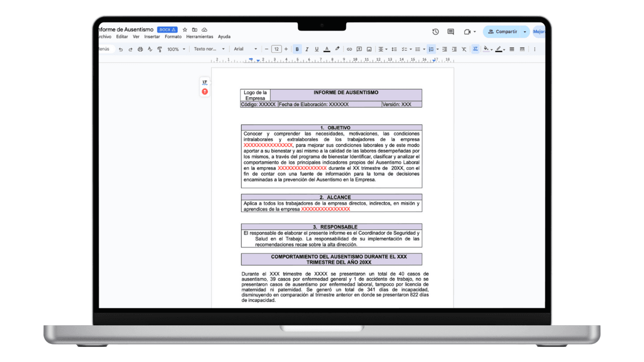Add a comment via the toolbar icon
Screen dimensions: 644x362
tap(359, 49)
